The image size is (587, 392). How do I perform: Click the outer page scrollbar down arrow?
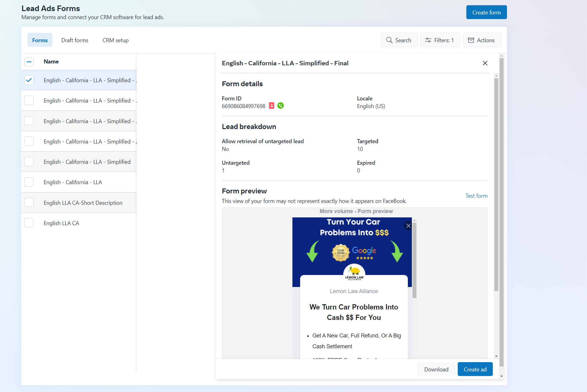coord(501,376)
